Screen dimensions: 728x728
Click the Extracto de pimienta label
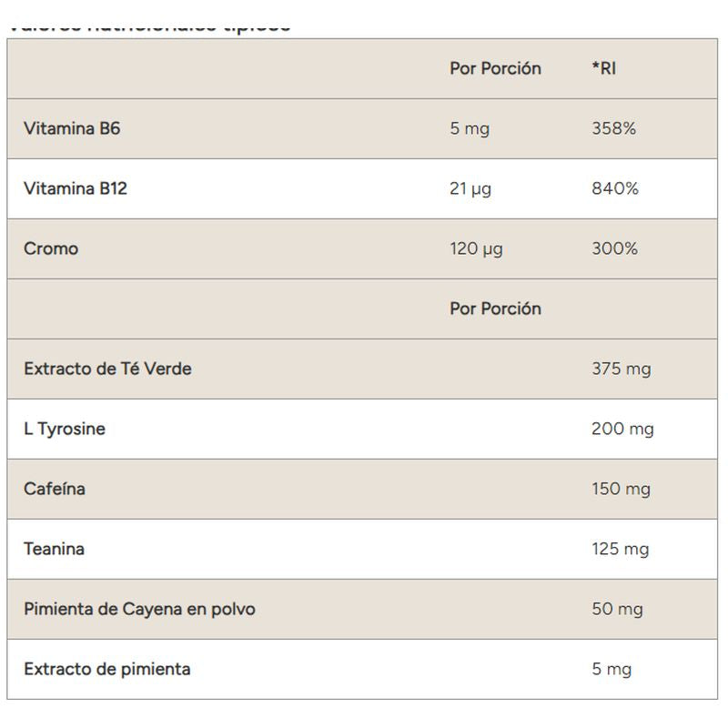pos(107,669)
